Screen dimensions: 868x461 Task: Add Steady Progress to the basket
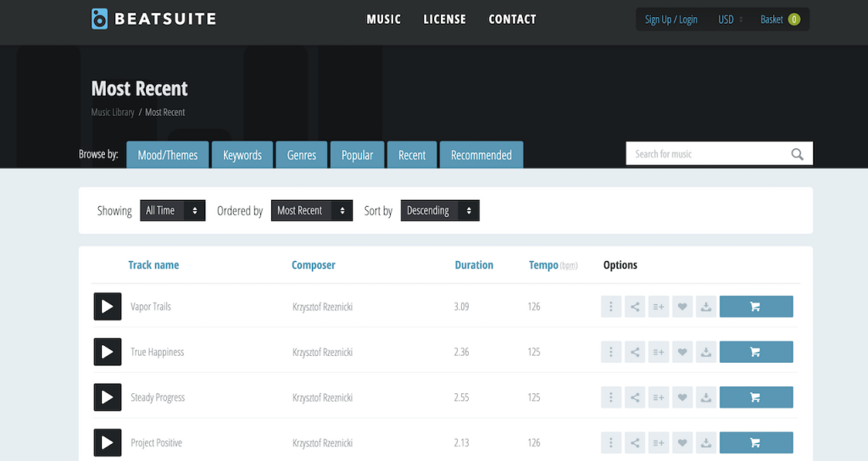(x=756, y=397)
